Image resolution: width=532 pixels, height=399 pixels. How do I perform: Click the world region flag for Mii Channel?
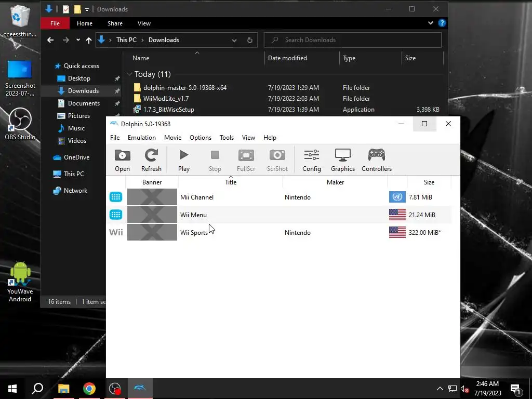coord(397,197)
